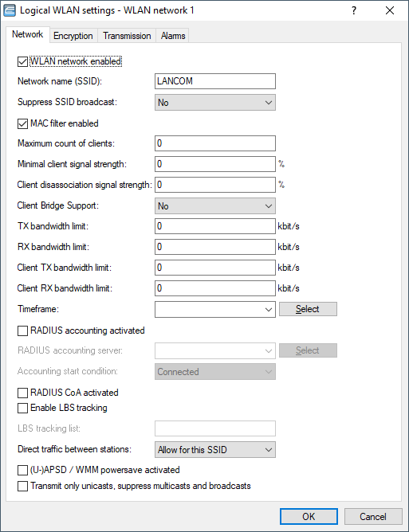Click the Accounting start condition dropdown

tap(215, 372)
